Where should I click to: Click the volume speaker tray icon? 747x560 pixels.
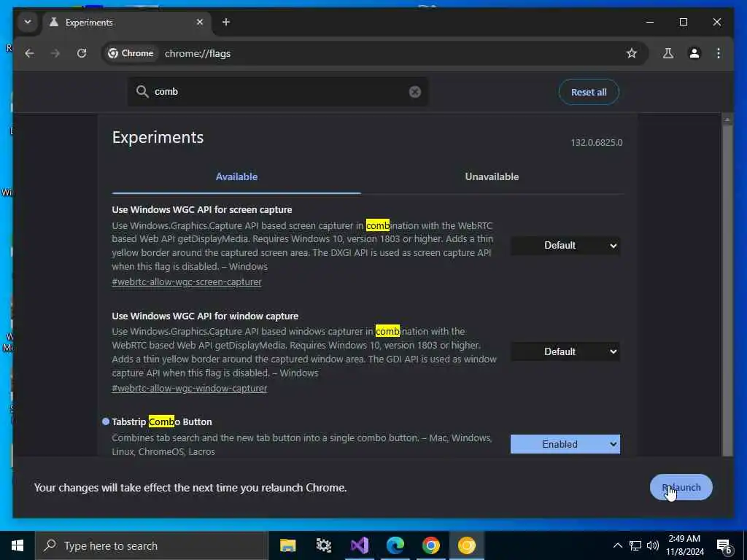tap(653, 545)
